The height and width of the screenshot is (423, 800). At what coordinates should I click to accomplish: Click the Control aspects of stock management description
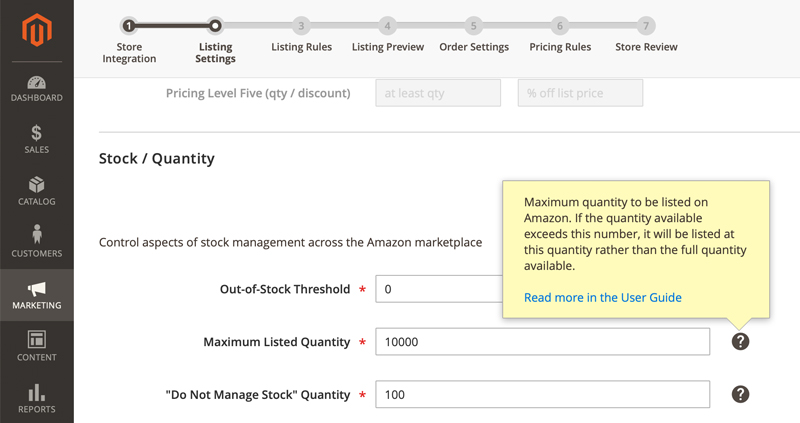point(290,242)
